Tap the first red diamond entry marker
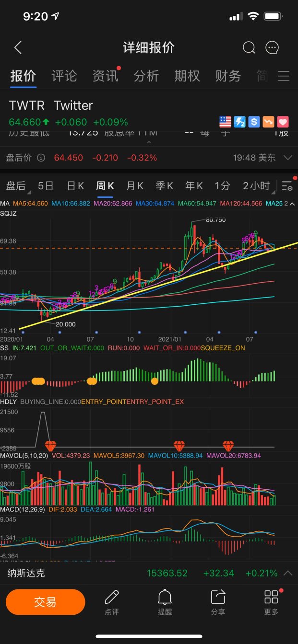The height and width of the screenshot is (644, 298). click(50, 446)
